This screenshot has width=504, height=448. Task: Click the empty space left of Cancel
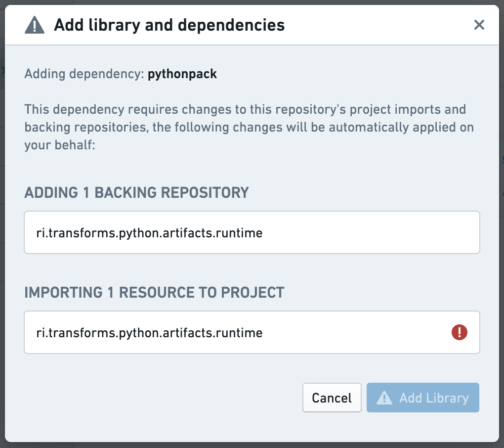(163, 398)
